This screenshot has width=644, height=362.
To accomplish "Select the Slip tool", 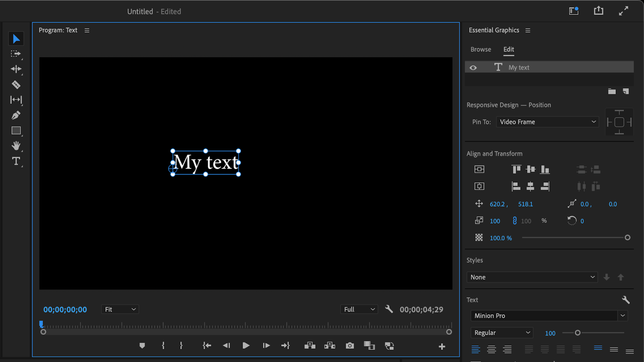I will (16, 100).
